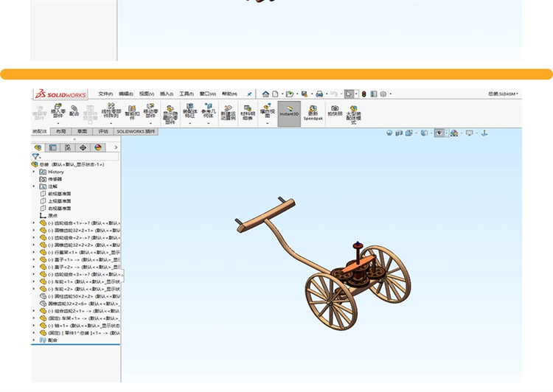The height and width of the screenshot is (392, 553).
Task: Open DimXpertManager crosshair tab
Action: coord(83,147)
